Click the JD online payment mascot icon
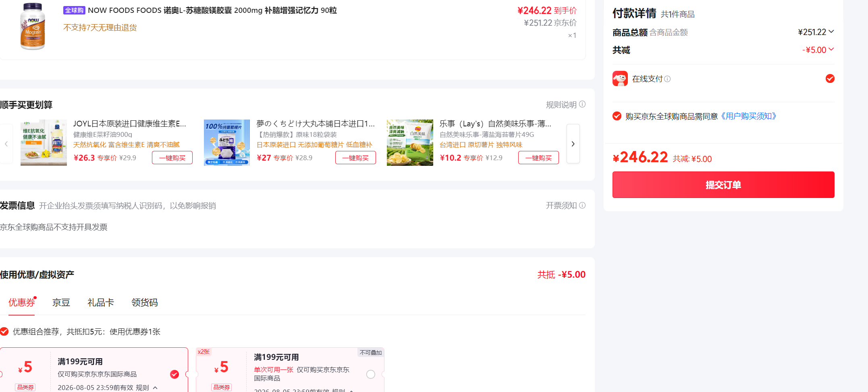 pyautogui.click(x=620, y=78)
